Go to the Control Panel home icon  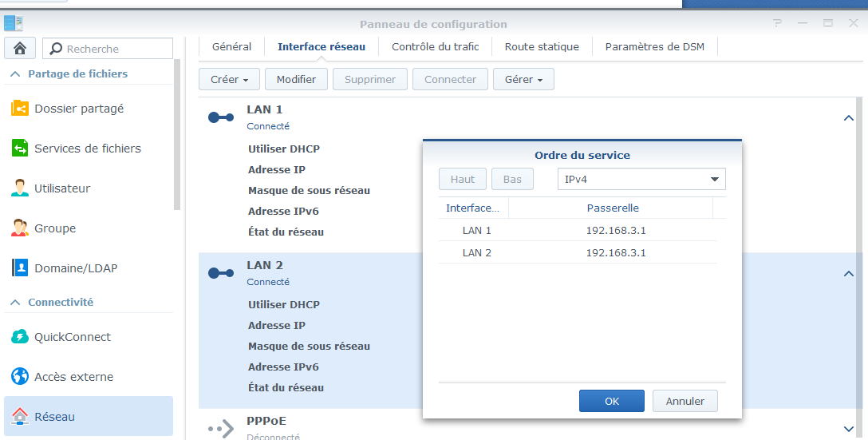(x=20, y=48)
